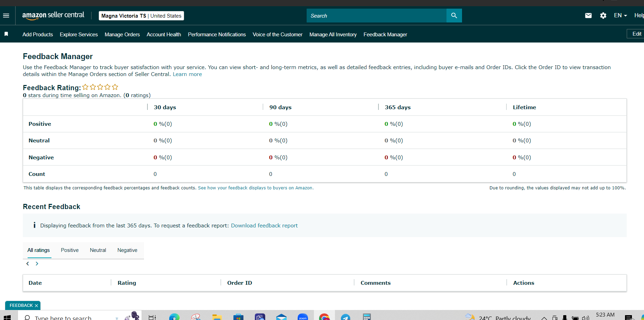Click the Rating column header
The height and width of the screenshot is (320, 644).
click(127, 283)
